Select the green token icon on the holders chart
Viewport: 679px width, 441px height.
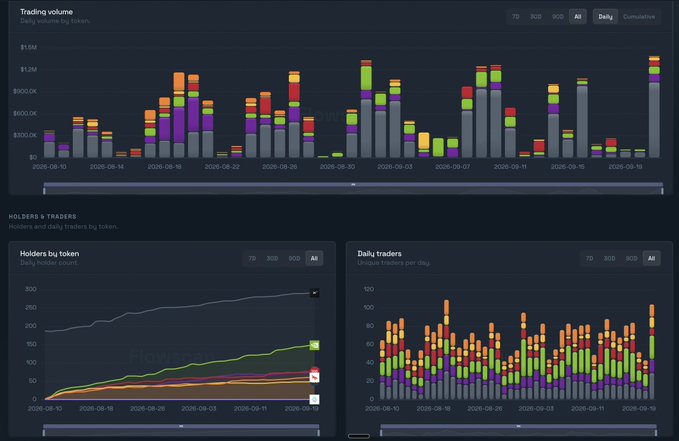click(315, 345)
